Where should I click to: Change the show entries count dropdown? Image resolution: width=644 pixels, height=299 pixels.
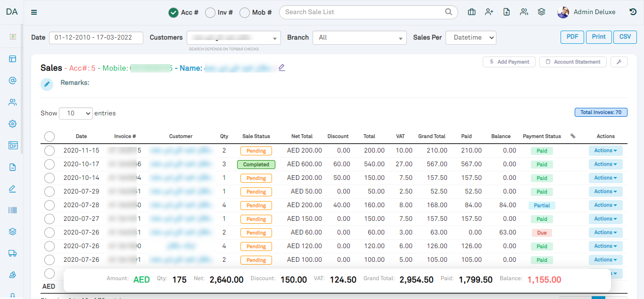click(76, 113)
